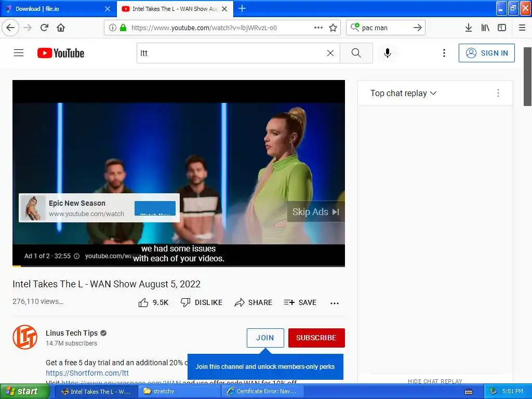
Task: Open Linus Tech Tips channel avatar
Action: point(25,337)
